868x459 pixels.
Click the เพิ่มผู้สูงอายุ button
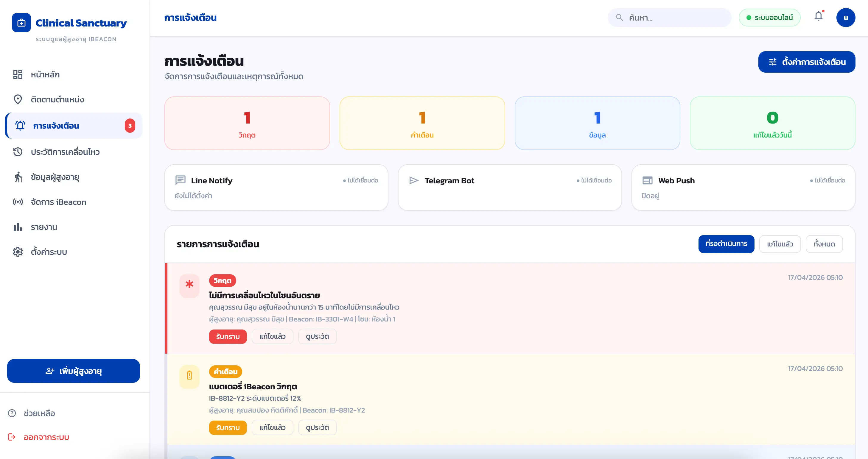click(x=74, y=371)
